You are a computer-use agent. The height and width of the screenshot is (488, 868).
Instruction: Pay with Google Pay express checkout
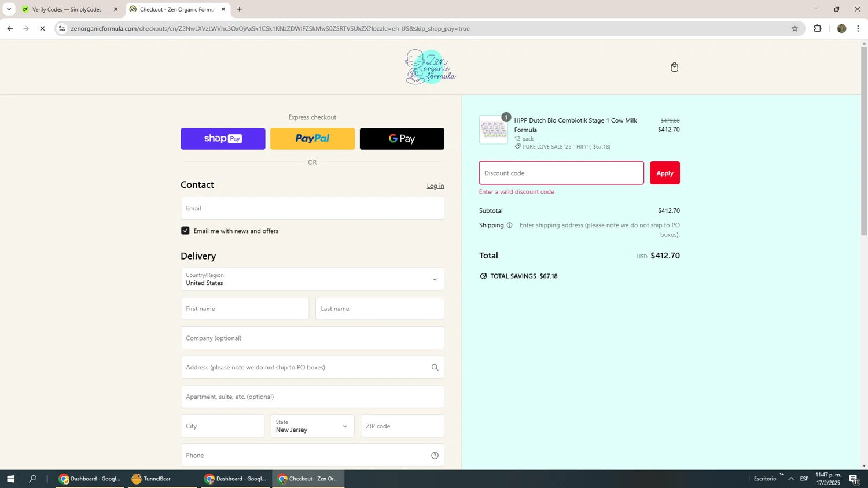coord(402,139)
